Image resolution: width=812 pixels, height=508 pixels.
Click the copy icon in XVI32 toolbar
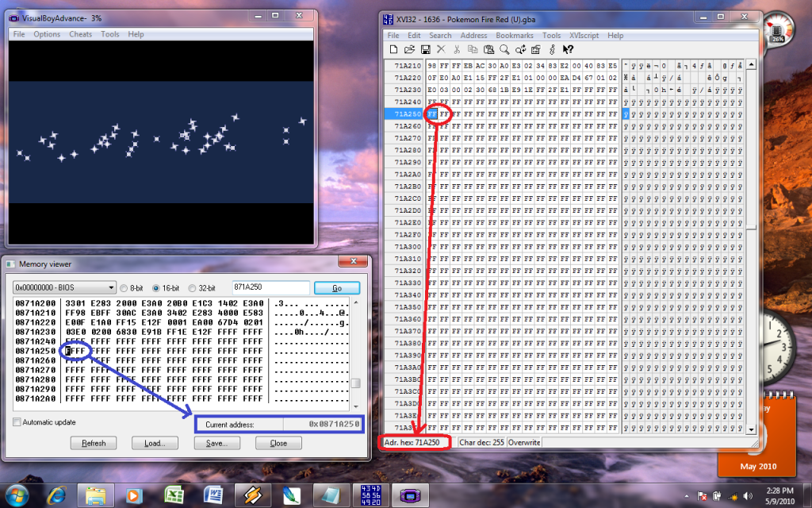click(473, 50)
